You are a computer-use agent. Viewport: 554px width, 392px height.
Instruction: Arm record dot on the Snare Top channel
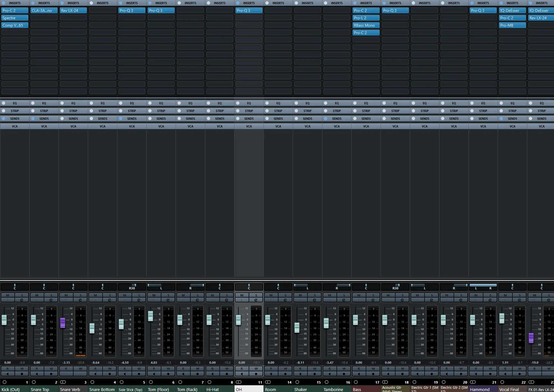[x=51, y=374]
